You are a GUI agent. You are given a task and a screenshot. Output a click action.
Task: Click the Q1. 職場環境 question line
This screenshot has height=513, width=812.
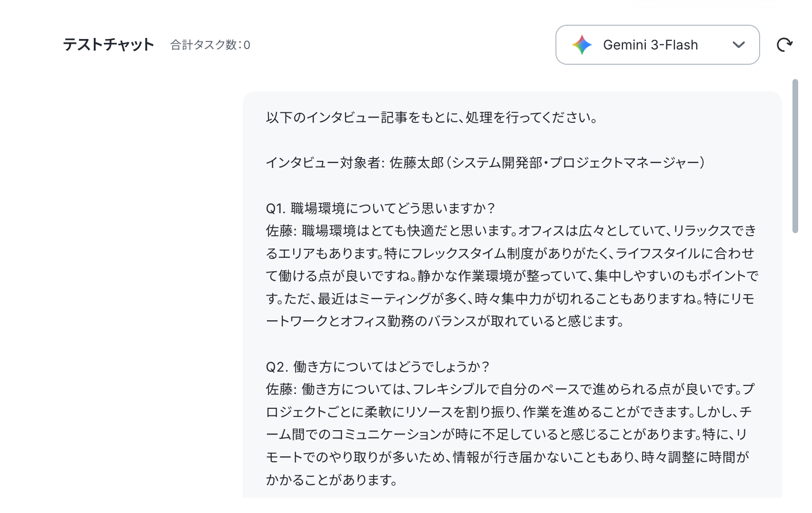(380, 208)
